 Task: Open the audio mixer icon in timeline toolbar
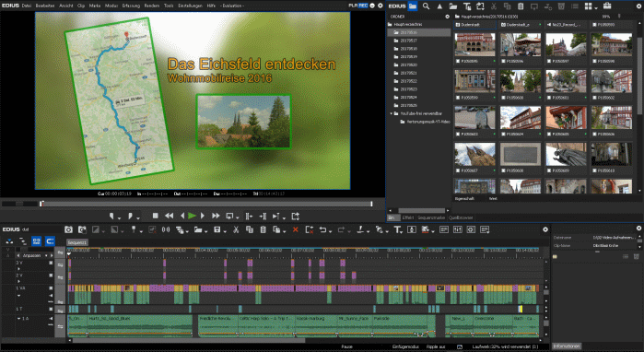458,229
